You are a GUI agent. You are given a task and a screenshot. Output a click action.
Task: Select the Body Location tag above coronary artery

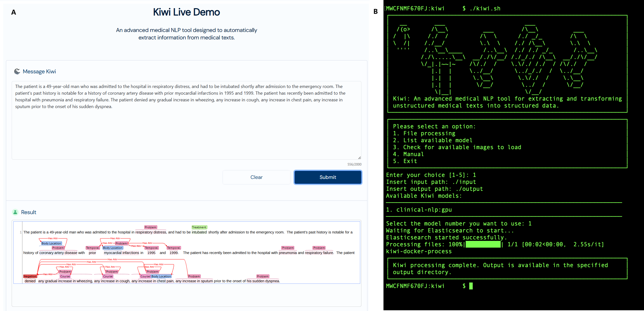[x=51, y=243]
